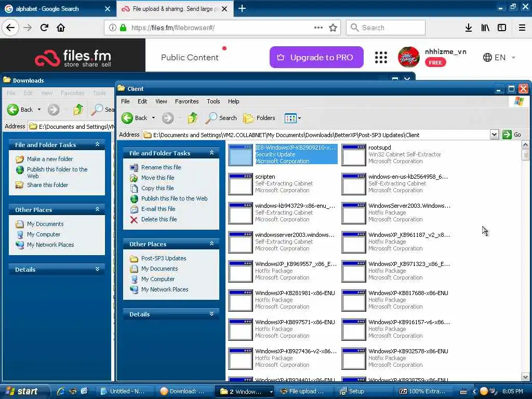Click E-mail this file task
The width and height of the screenshot is (532, 399).
point(158,209)
